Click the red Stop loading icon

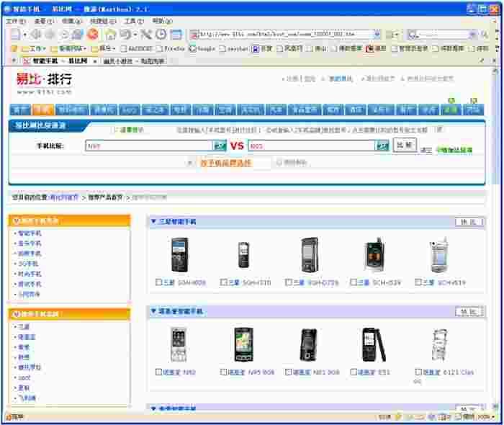(x=93, y=34)
